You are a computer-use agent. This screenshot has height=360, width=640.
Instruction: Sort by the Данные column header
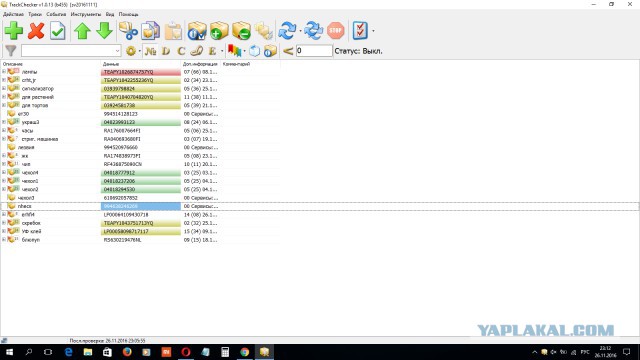click(x=141, y=64)
